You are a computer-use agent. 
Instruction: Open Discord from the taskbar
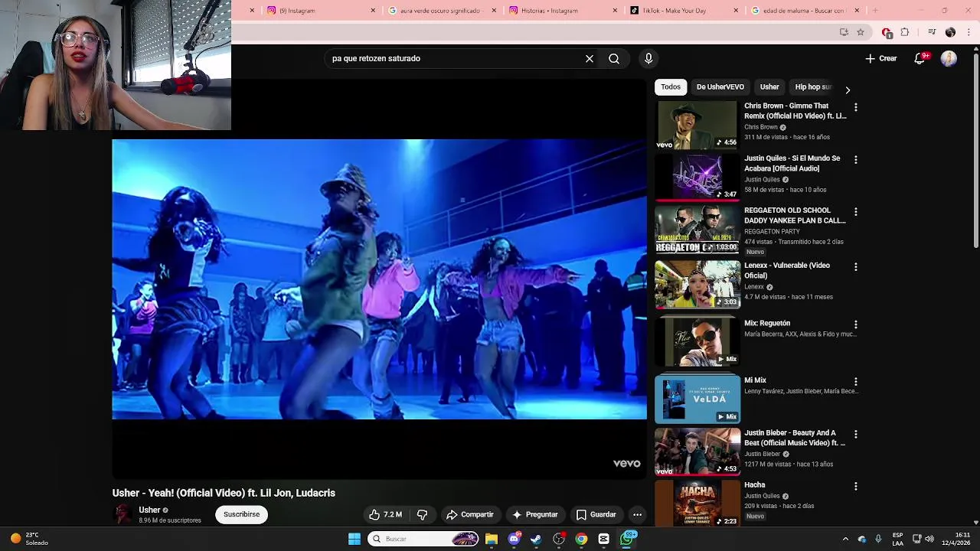click(x=514, y=539)
